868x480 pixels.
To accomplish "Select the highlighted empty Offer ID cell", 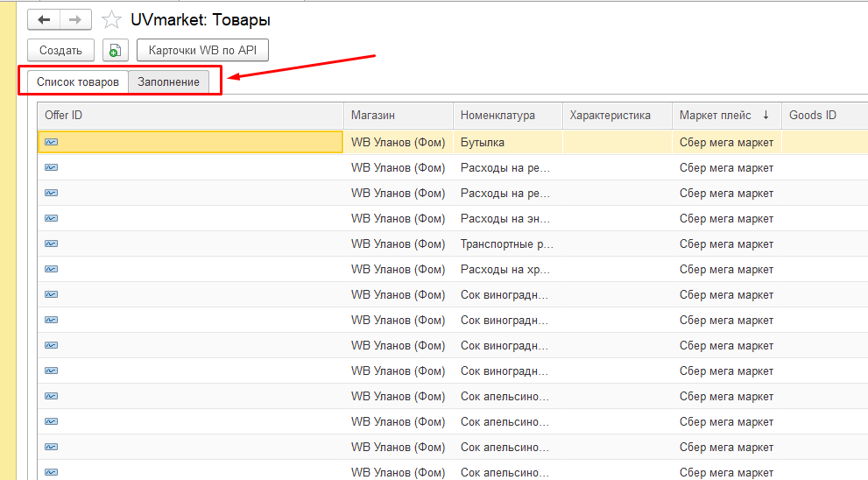I will click(x=190, y=142).
